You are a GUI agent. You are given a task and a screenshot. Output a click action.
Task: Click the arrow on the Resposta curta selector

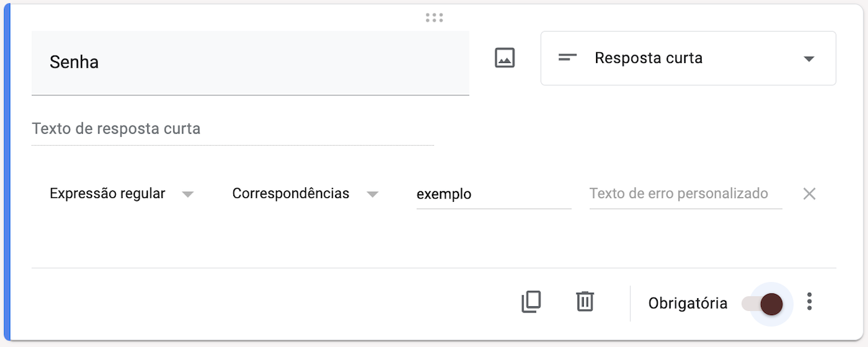coord(808,59)
